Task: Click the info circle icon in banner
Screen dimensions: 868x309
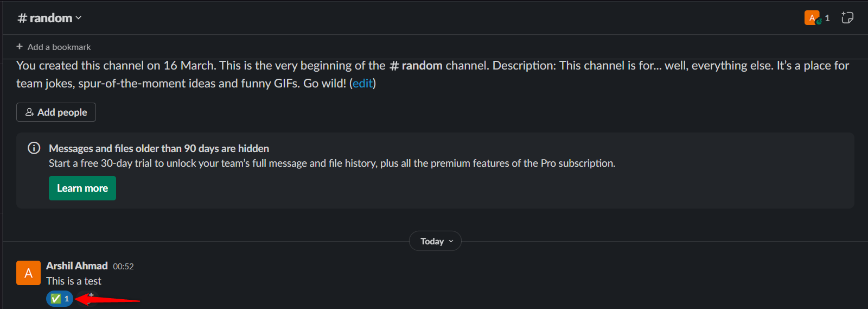Action: coord(34,148)
